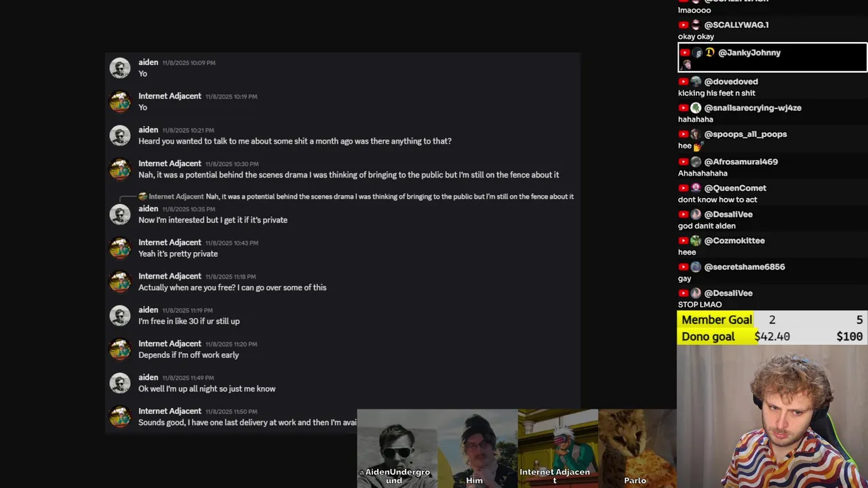Click YouTube icon beside @dovedoved
Screen dimensions: 868x488
[x=684, y=81]
